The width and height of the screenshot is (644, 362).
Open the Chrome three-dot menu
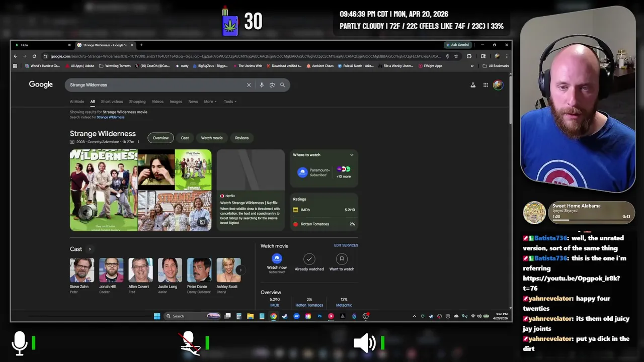pyautogui.click(x=507, y=56)
